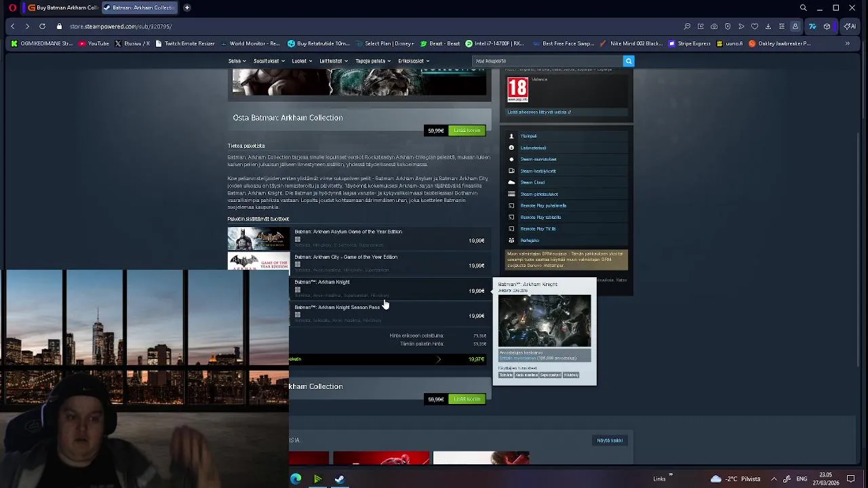The height and width of the screenshot is (488, 868).
Task: Open the browser downloads icon
Action: [768, 26]
